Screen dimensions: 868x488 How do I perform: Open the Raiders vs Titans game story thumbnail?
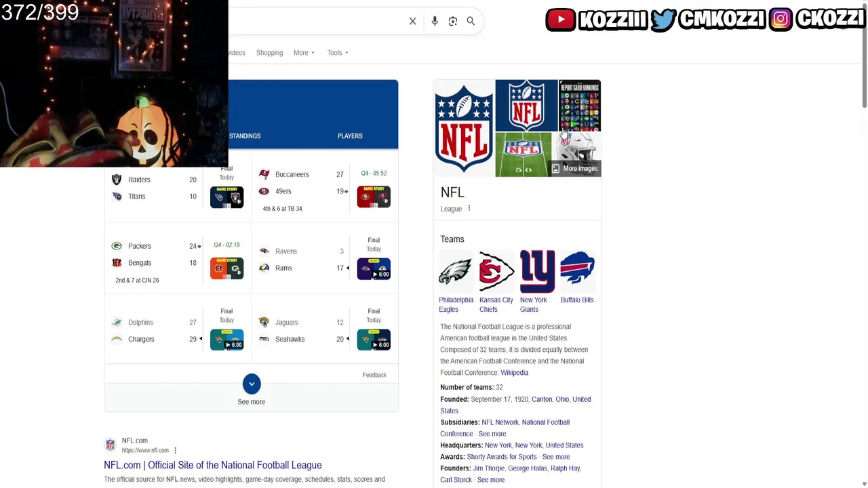(226, 197)
